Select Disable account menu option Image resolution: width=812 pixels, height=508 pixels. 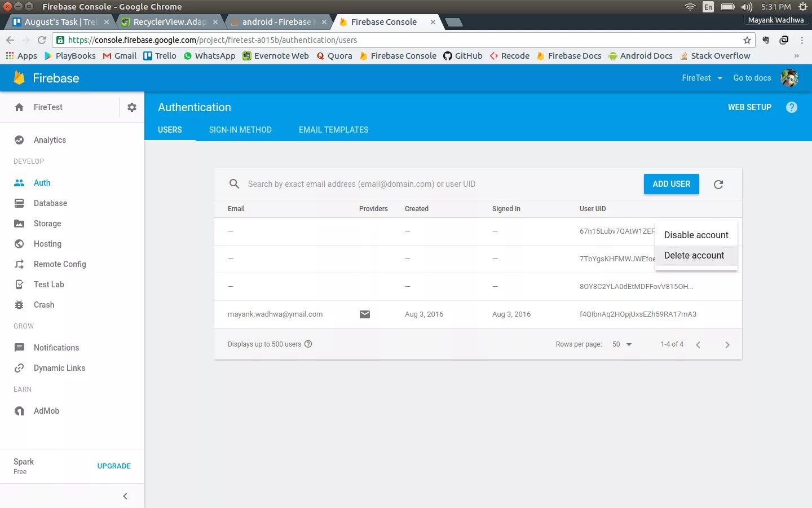tap(696, 235)
